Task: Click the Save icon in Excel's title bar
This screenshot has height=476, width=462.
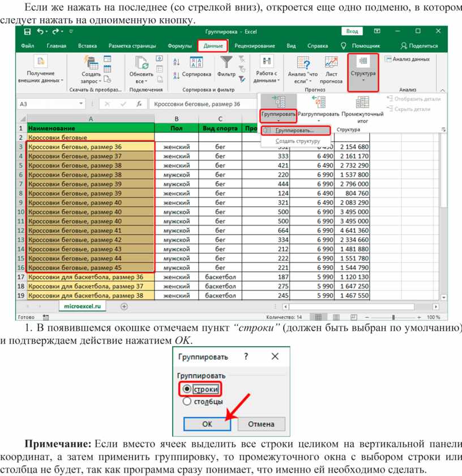Action: pyautogui.click(x=27, y=32)
